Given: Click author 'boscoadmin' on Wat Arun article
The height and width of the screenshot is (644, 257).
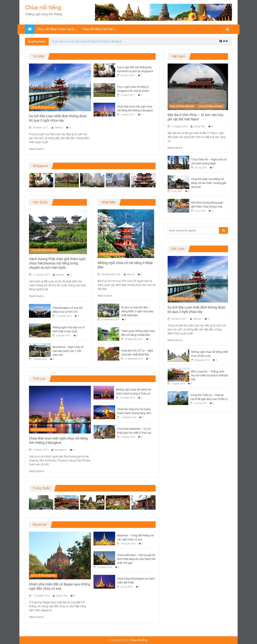Looking at the screenshot, I should click(x=60, y=450).
